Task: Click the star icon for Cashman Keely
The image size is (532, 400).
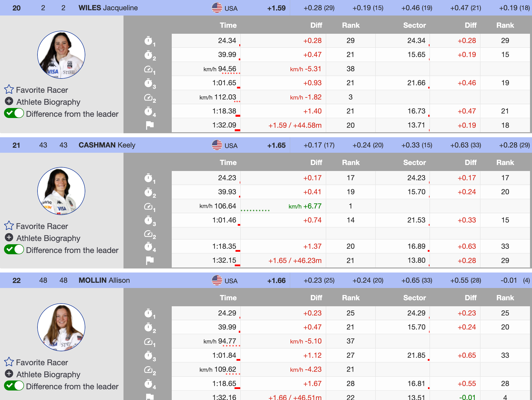Action: 9,226
